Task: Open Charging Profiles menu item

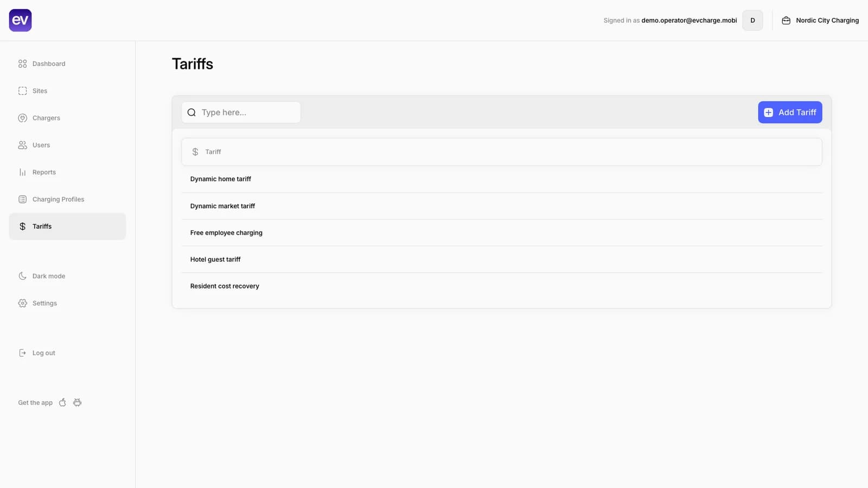Action: (x=67, y=199)
